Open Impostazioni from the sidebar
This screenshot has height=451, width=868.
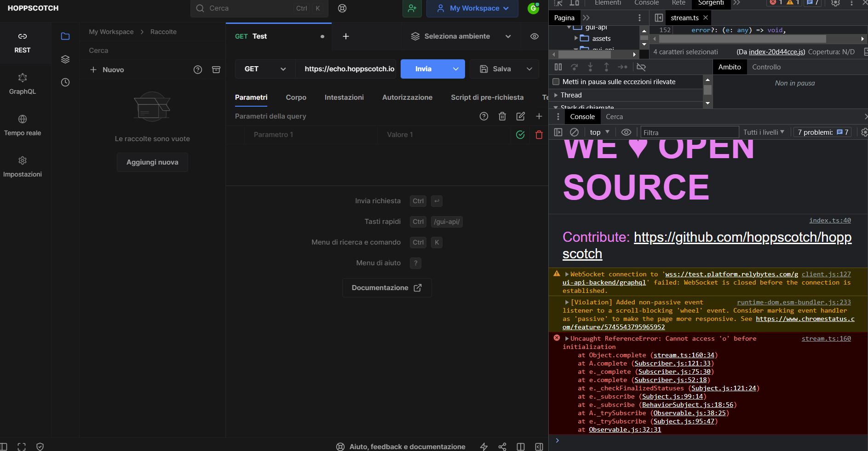point(22,167)
